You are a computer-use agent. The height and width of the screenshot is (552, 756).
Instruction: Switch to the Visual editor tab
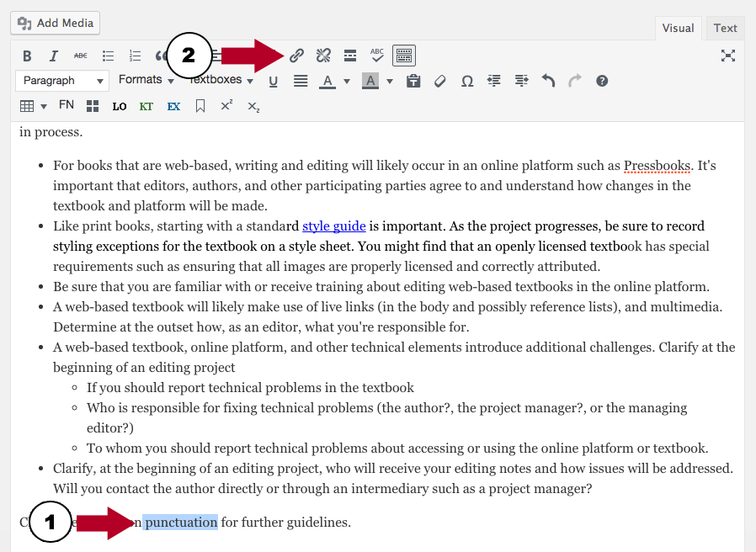pyautogui.click(x=678, y=28)
